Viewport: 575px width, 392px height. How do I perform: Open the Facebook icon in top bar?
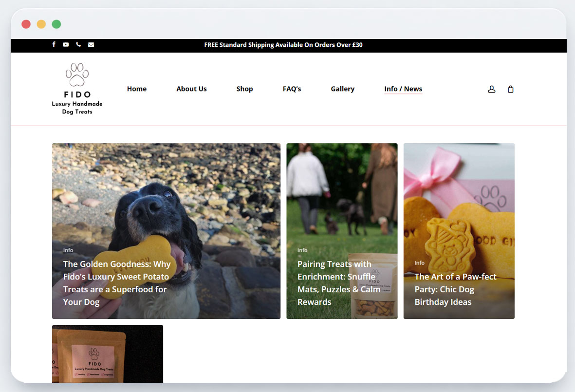(x=54, y=45)
